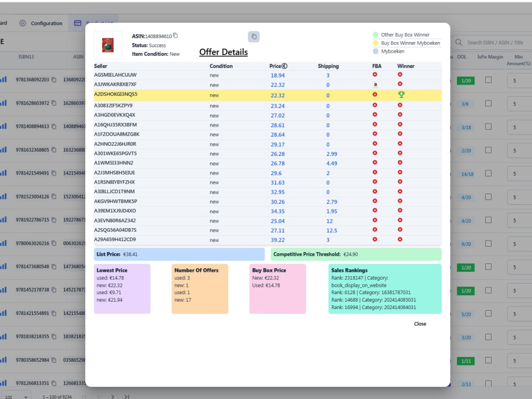The width and height of the screenshot is (532, 399).
Task: Tick IsFix Margin checkbox in 3/8 row
Action: 488,103
